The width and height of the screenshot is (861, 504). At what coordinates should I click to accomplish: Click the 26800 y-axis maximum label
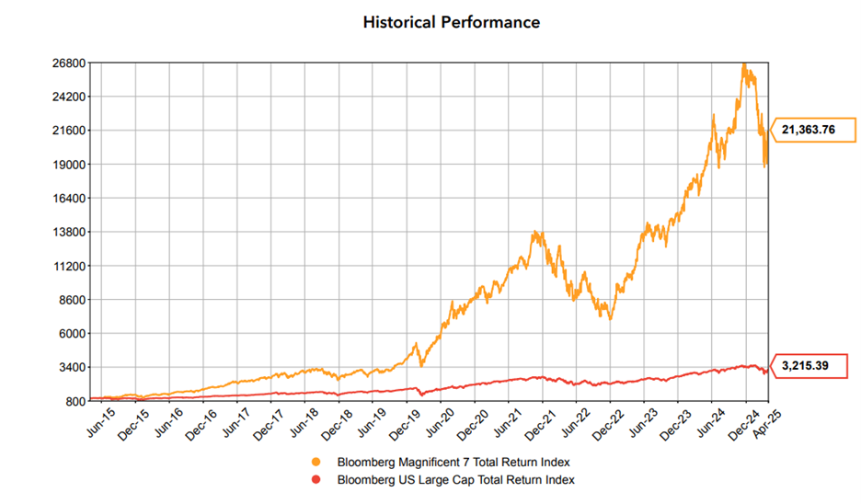[x=71, y=63]
